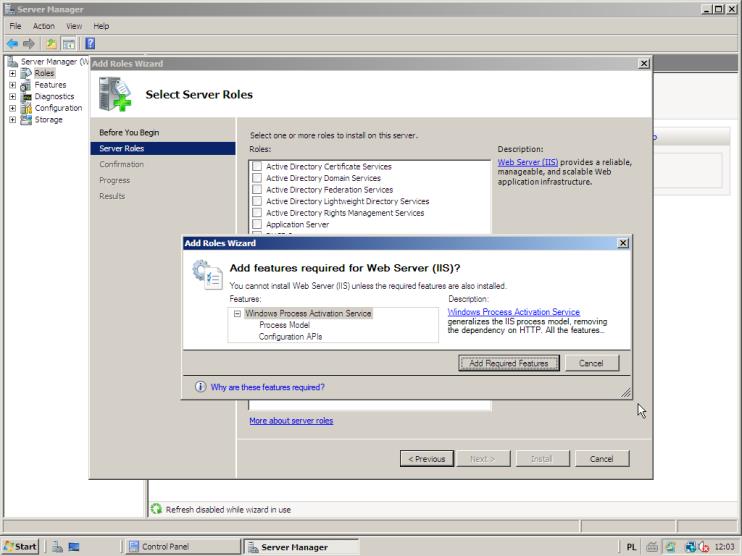Click Cancel in the main wizard
Screen dimensions: 742x556
pos(602,459)
